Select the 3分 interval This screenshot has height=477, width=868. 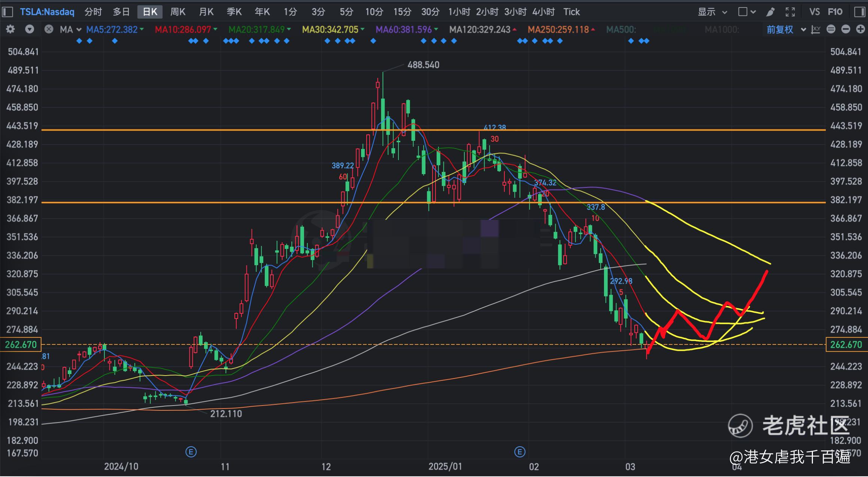318,12
